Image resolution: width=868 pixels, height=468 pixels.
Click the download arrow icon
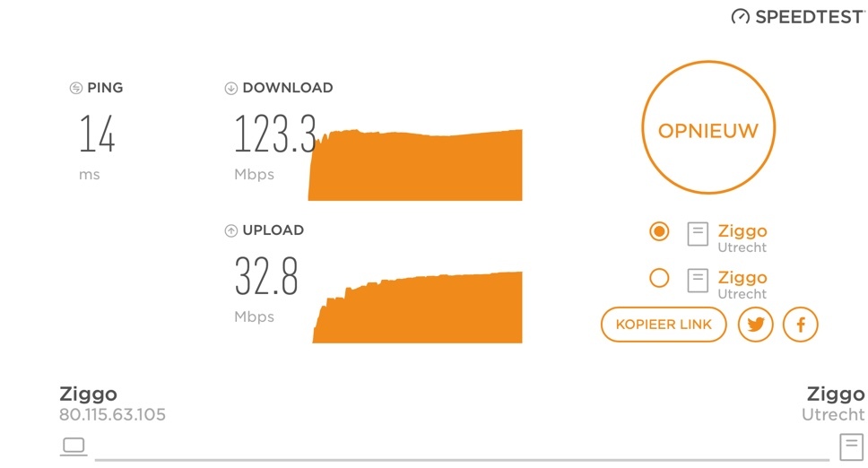pyautogui.click(x=230, y=88)
